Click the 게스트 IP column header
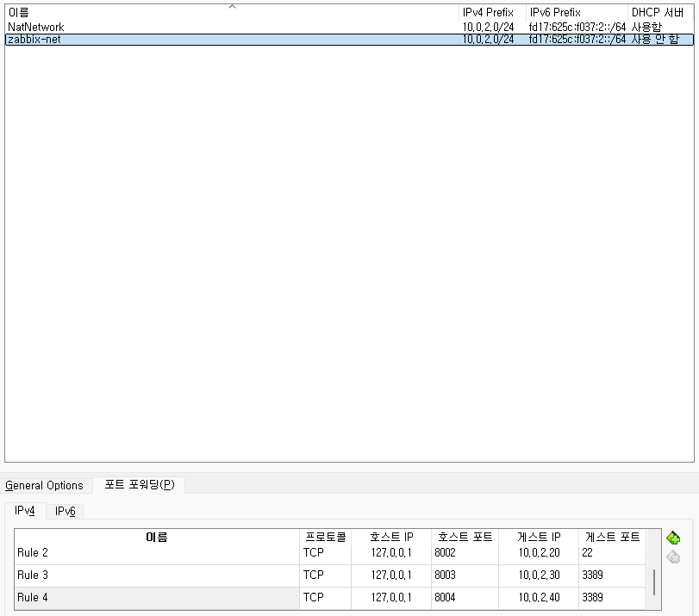The width and height of the screenshot is (699, 616). tap(539, 537)
